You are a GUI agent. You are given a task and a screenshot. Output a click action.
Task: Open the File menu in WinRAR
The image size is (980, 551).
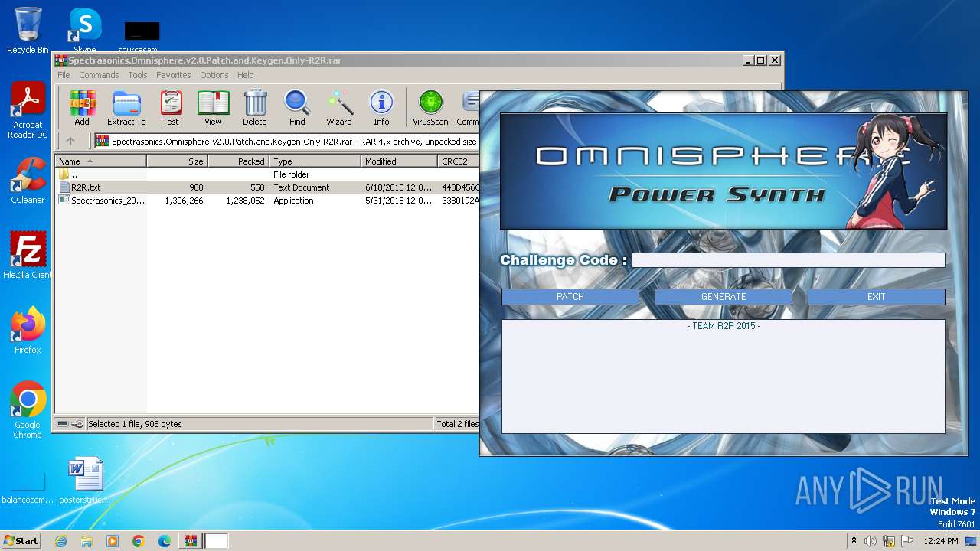coord(64,75)
